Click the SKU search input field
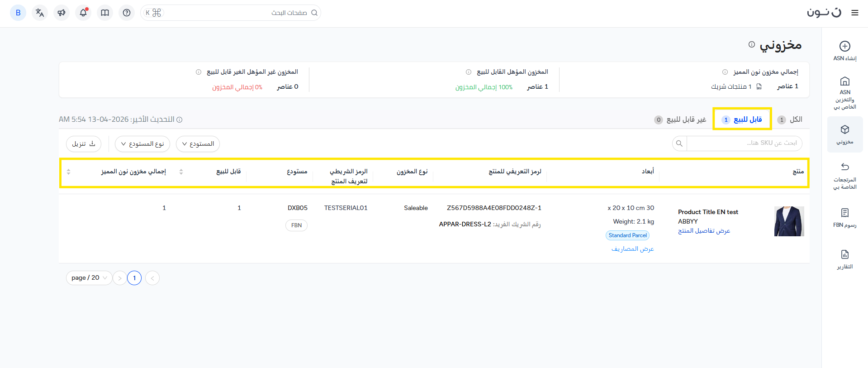The image size is (868, 368). [744, 143]
